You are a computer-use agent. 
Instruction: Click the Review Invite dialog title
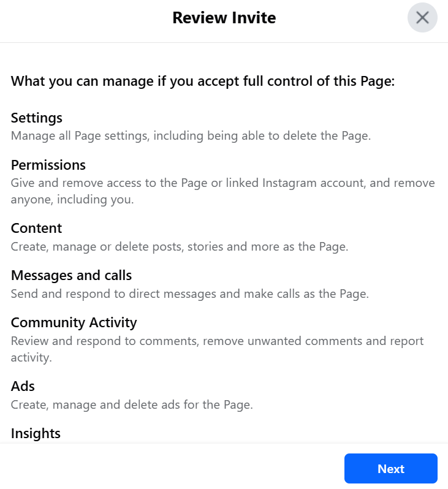pyautogui.click(x=224, y=18)
